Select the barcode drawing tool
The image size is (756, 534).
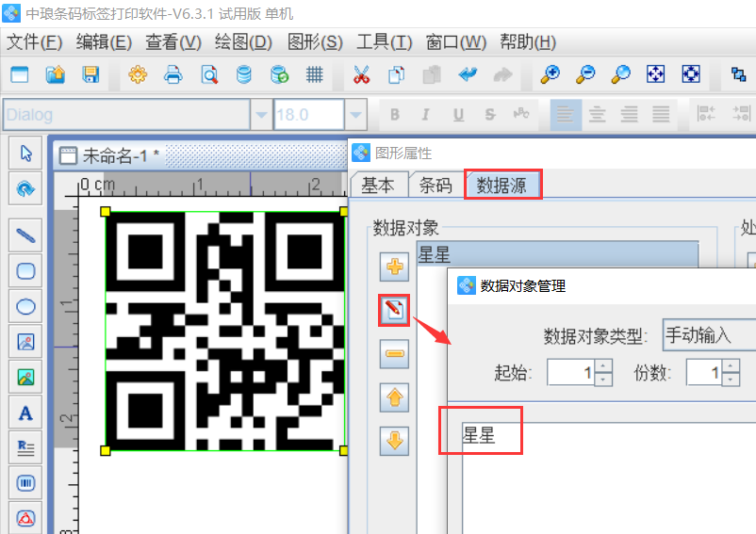[x=25, y=483]
